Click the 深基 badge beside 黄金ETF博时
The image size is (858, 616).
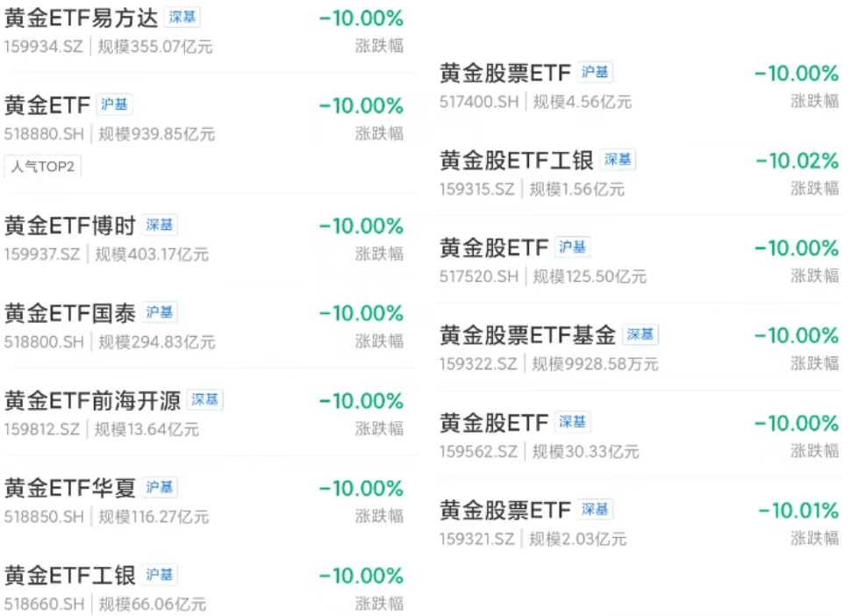[x=160, y=226]
